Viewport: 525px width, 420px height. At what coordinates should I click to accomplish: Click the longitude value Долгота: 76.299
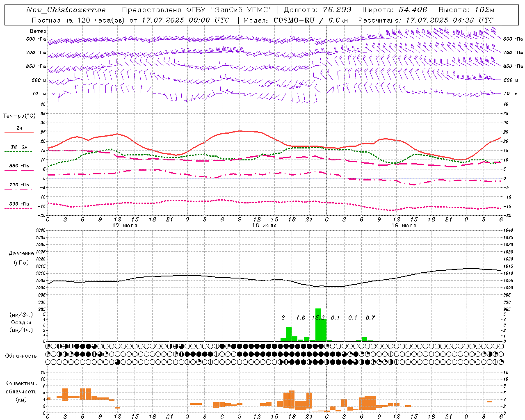[x=317, y=10]
